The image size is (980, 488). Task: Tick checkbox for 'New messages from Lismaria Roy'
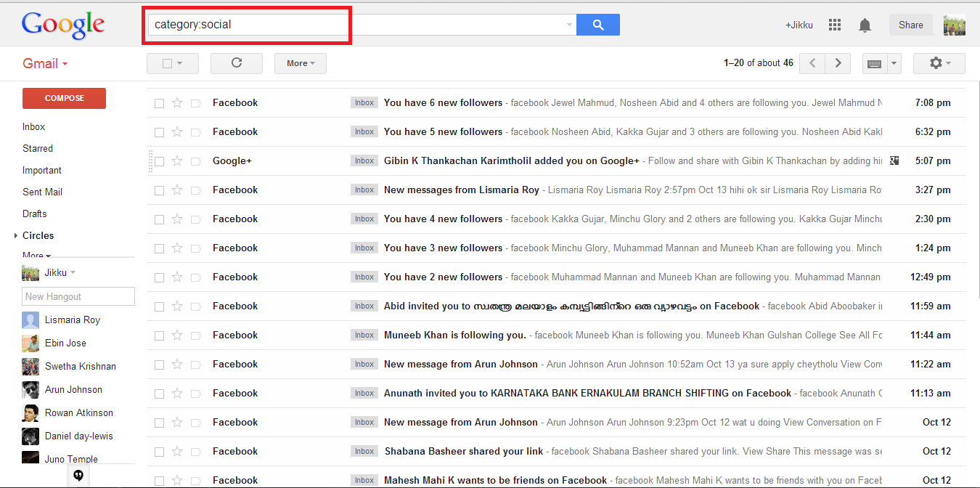(x=159, y=190)
